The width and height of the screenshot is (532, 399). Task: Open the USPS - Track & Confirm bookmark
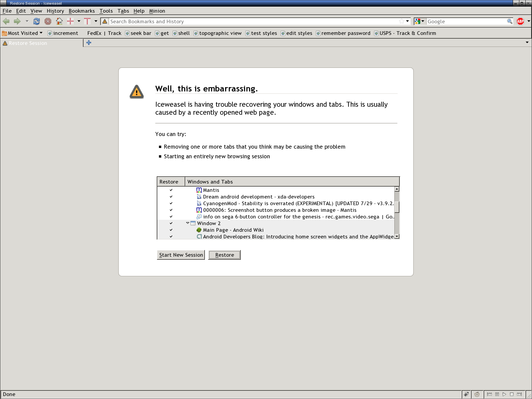click(405, 33)
